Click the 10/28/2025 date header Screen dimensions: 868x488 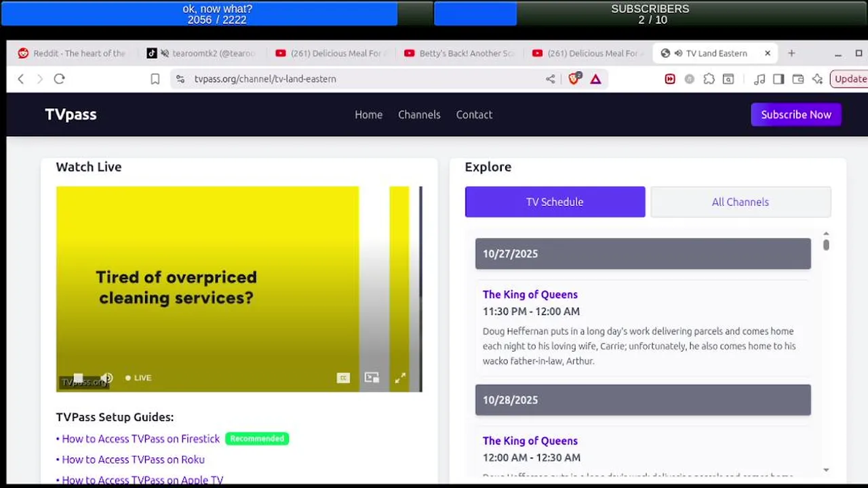click(x=643, y=400)
